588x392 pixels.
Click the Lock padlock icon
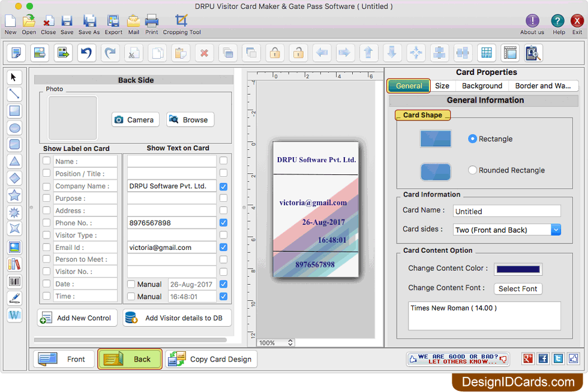click(x=275, y=53)
